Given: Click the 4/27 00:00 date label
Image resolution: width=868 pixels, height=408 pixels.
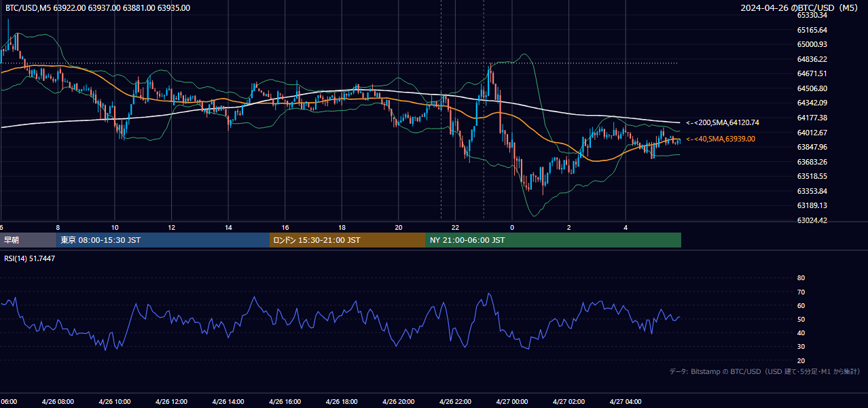Looking at the screenshot, I should click(512, 402).
